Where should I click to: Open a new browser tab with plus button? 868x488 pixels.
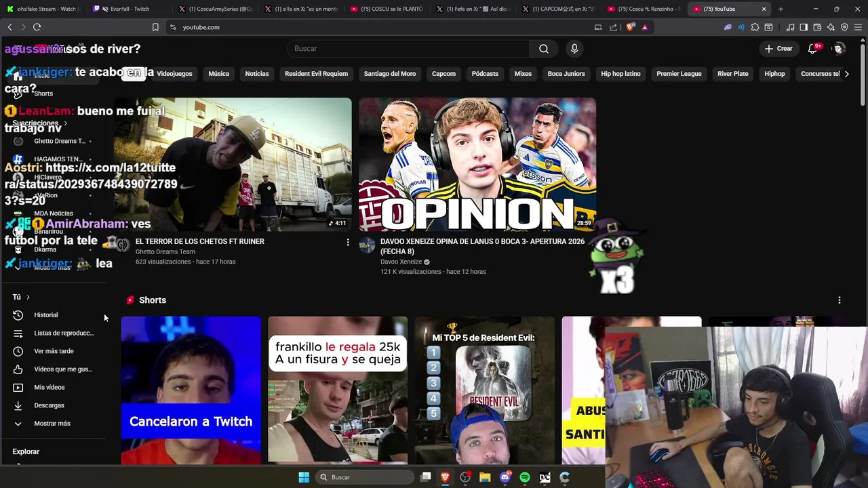tap(781, 9)
